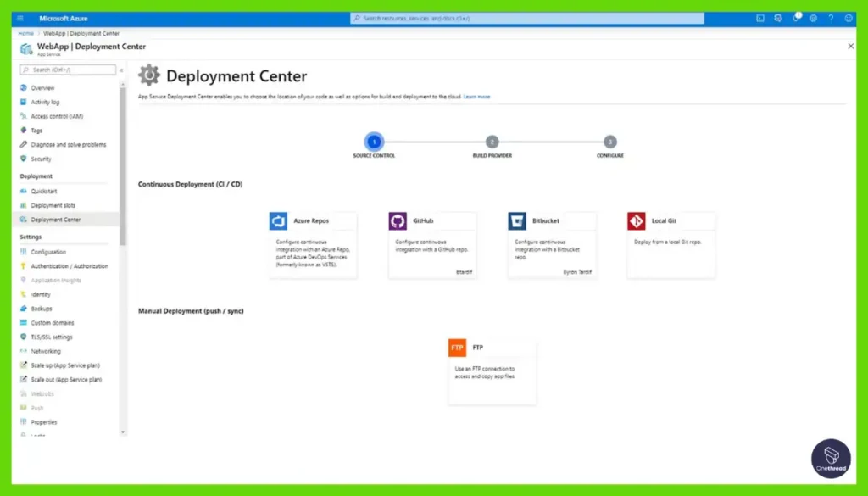Click the Security shield icon

point(23,159)
